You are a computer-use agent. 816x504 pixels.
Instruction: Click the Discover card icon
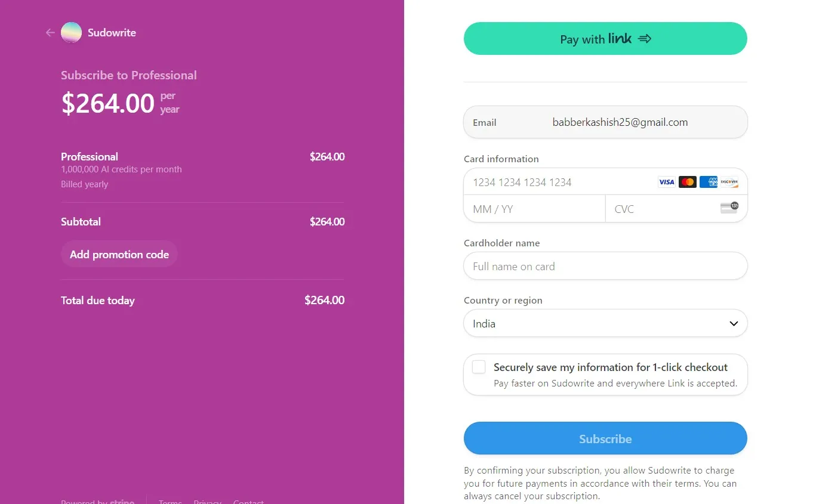tap(729, 182)
